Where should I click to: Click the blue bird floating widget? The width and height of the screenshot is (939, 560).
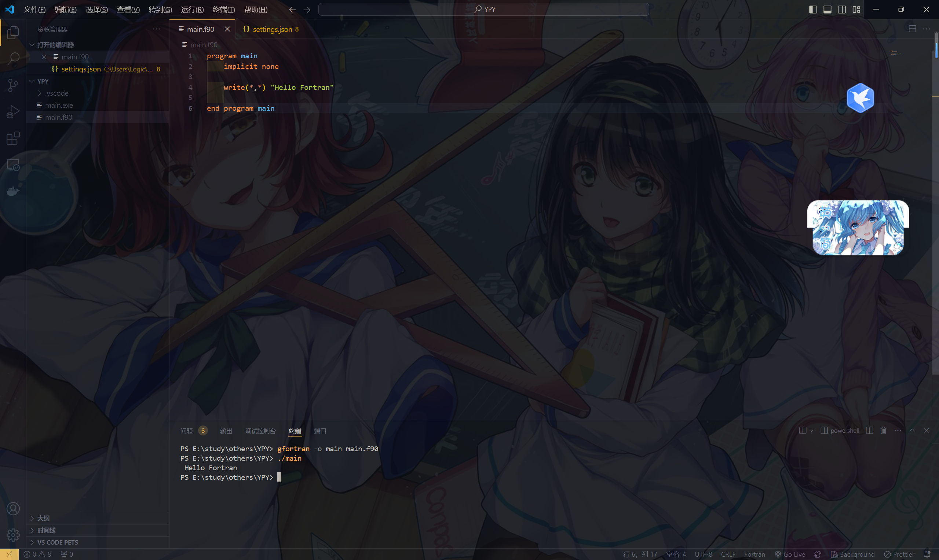[861, 98]
